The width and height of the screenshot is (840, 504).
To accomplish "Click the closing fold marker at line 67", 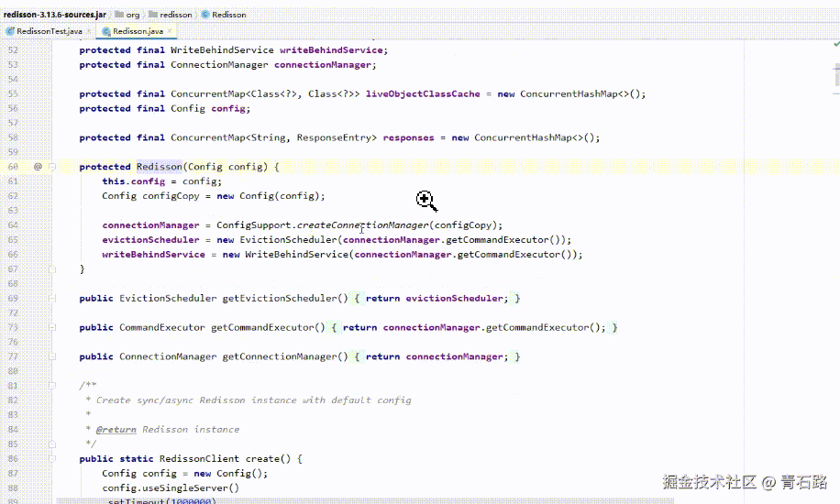I will (x=52, y=268).
